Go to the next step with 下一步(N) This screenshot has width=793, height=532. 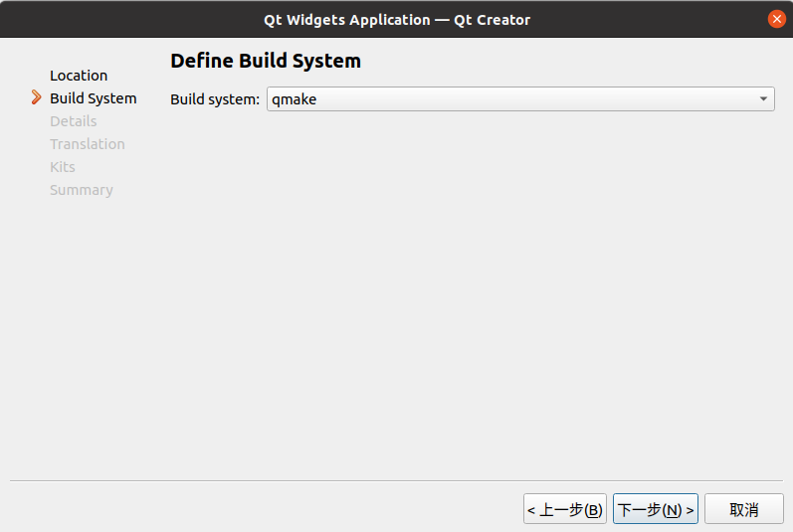click(656, 509)
